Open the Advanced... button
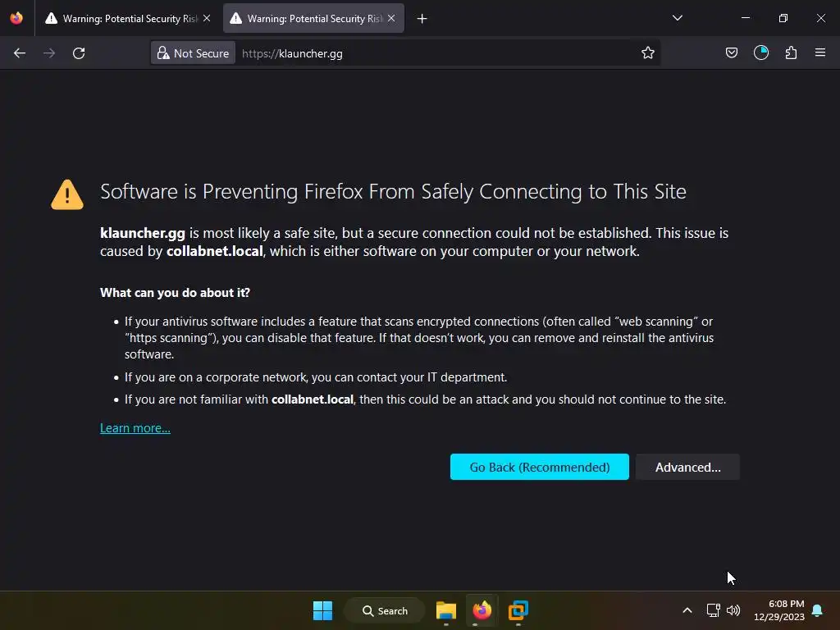The height and width of the screenshot is (630, 840). [688, 467]
